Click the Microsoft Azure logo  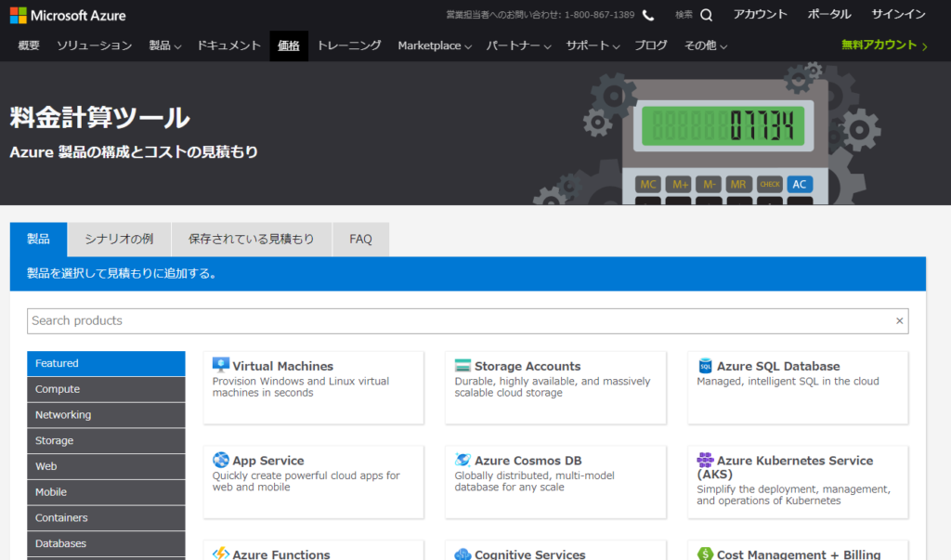point(68,15)
